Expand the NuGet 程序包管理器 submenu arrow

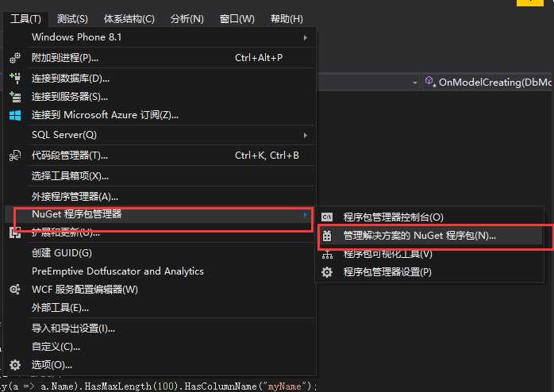pyautogui.click(x=306, y=214)
